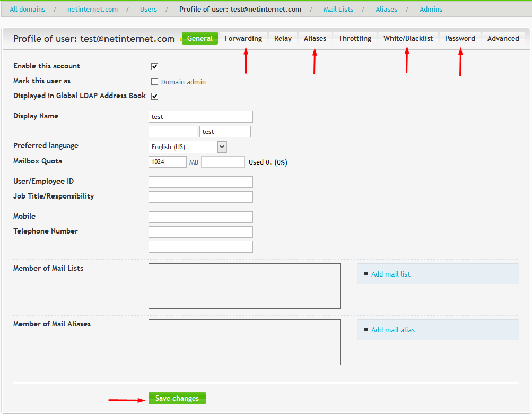Screen dimensions: 532x414
Task: Open the Relay tab
Action: tap(283, 38)
